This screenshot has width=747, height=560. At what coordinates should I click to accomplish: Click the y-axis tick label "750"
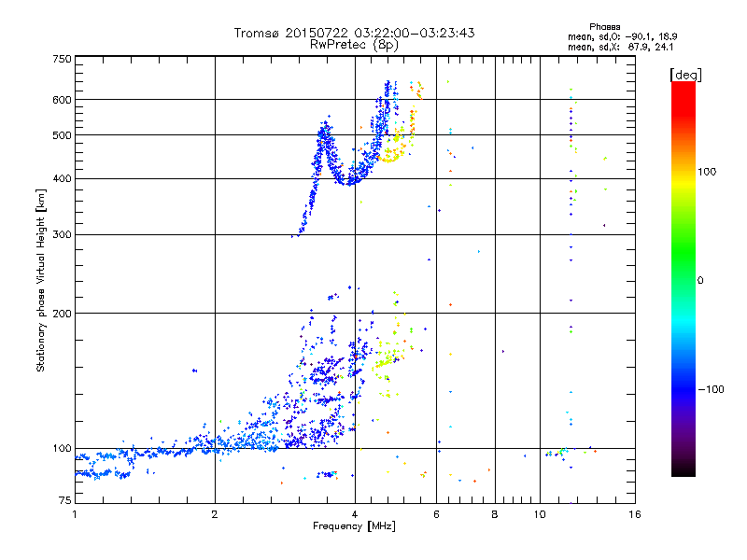click(62, 59)
